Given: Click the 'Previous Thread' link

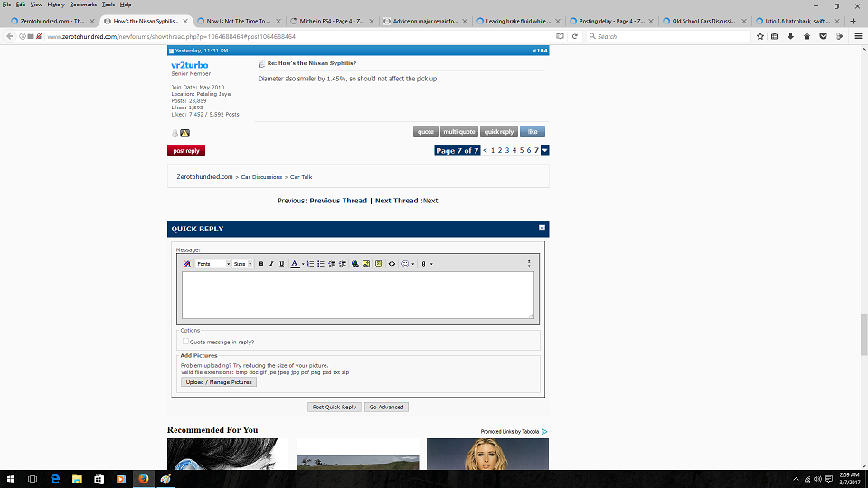Looking at the screenshot, I should pyautogui.click(x=338, y=201).
